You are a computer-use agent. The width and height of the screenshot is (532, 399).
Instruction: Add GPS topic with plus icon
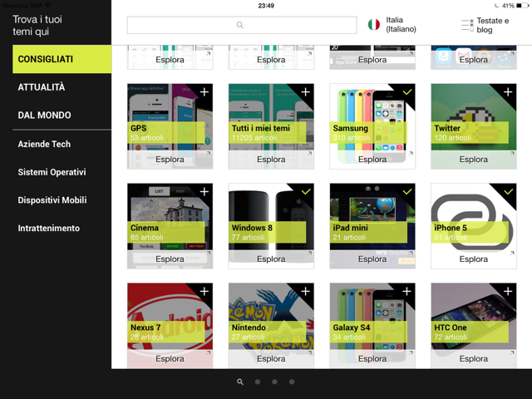(204, 92)
